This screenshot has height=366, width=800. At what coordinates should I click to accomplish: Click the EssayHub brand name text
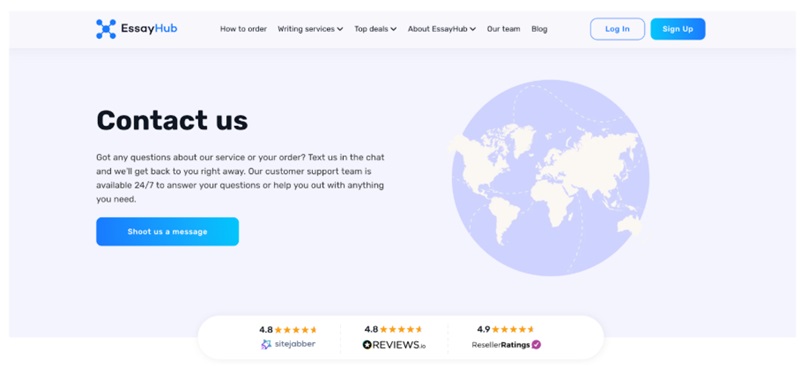click(x=149, y=29)
